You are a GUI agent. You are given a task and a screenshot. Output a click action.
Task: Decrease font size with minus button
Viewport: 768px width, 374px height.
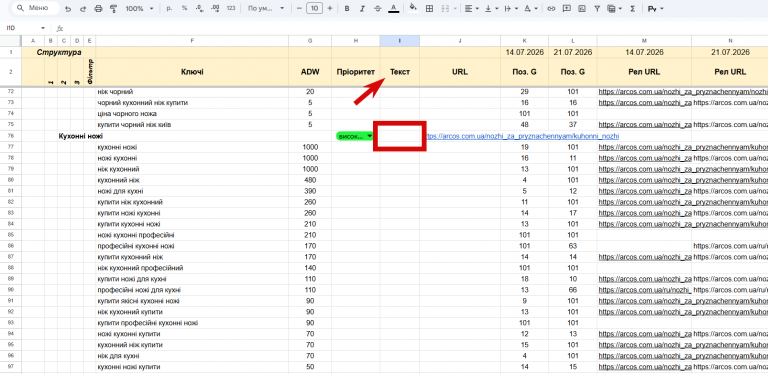click(299, 8)
